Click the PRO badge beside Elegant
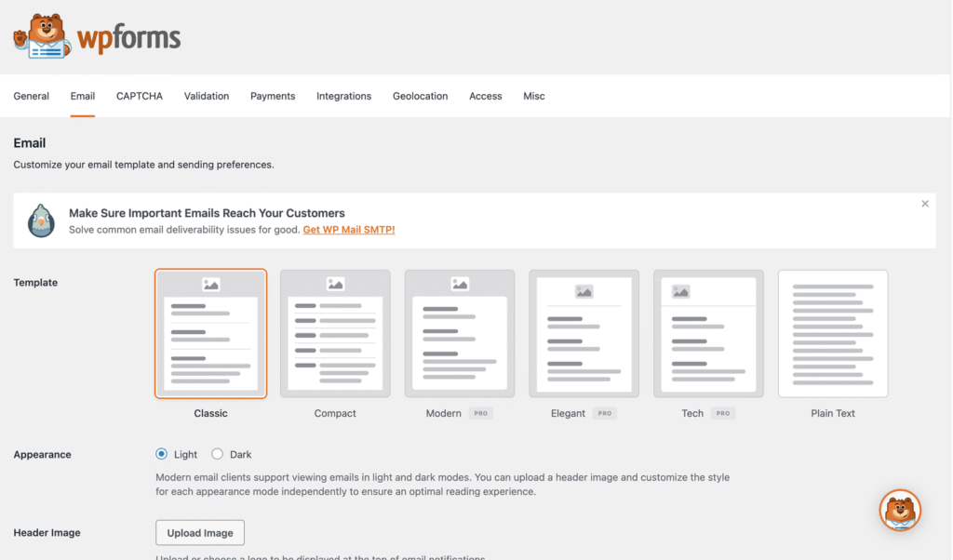Image resolution: width=953 pixels, height=560 pixels. 605,413
